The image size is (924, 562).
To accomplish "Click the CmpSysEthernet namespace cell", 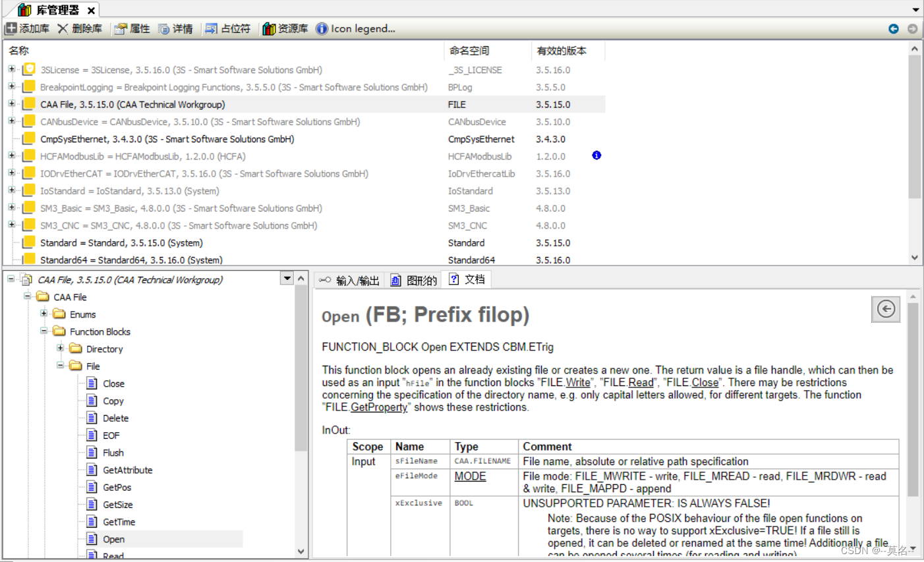I will 481,139.
